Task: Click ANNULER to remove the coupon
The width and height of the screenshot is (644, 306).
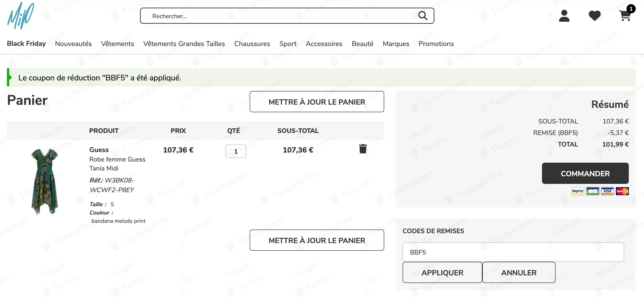Action: click(518, 273)
